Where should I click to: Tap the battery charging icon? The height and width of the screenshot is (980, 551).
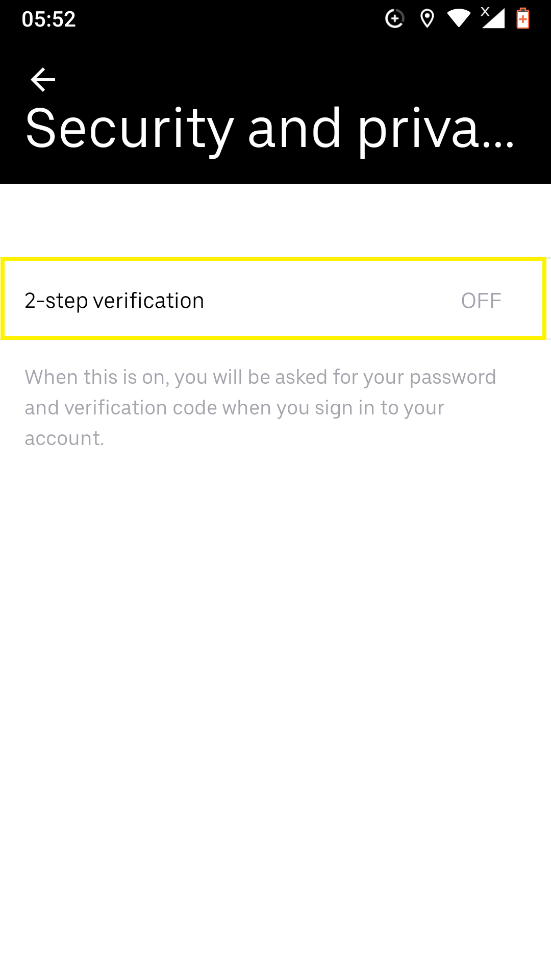click(523, 18)
